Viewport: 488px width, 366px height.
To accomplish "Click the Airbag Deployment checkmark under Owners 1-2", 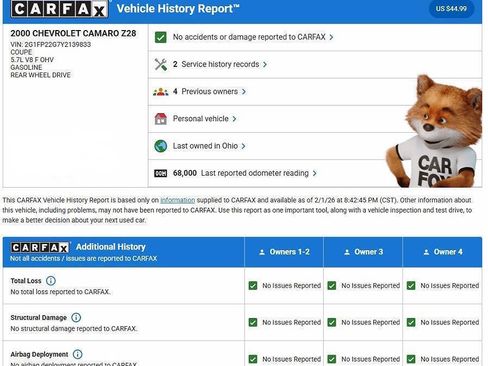I will tap(253, 359).
